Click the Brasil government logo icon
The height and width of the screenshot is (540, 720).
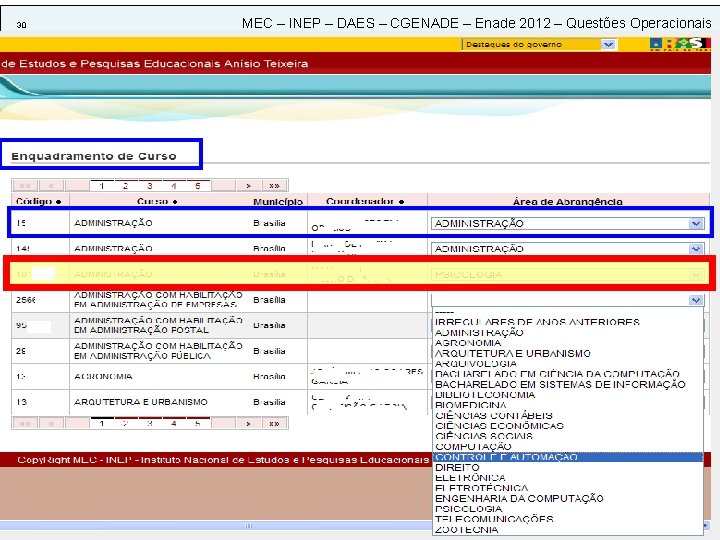click(680, 44)
